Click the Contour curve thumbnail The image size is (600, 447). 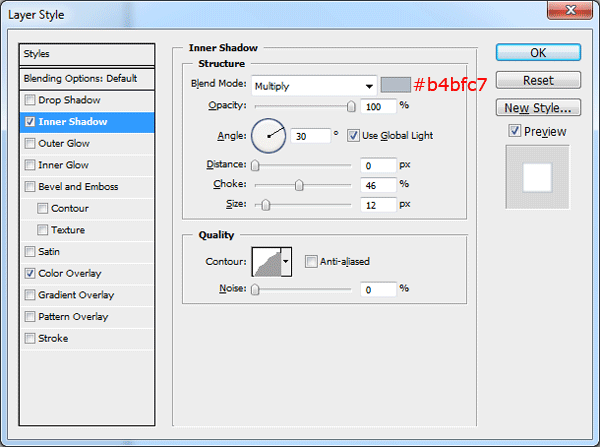(x=266, y=262)
